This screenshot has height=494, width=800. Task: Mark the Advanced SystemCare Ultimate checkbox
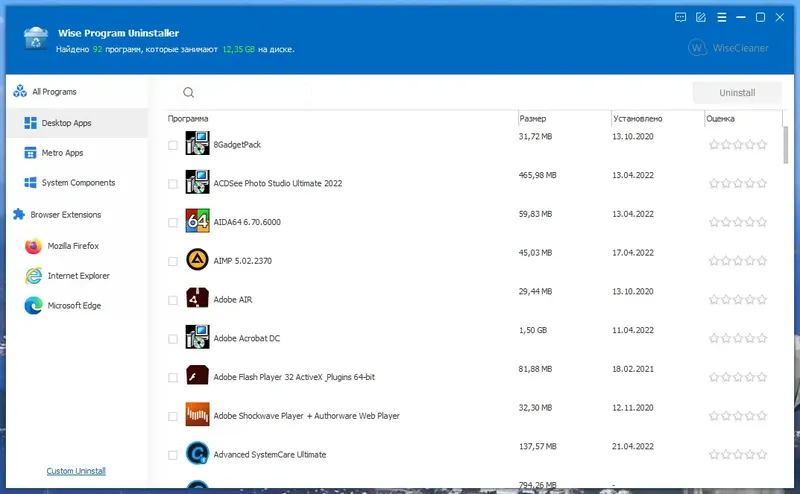173,455
